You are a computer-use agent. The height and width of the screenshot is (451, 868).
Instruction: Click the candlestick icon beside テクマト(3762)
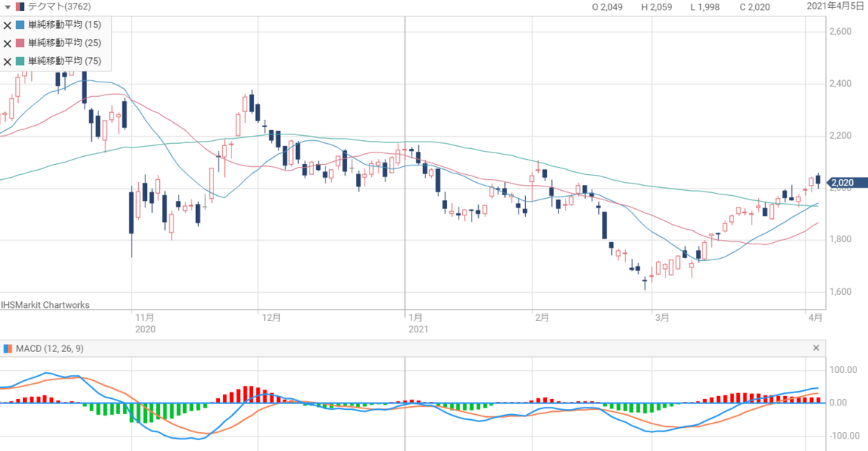click(20, 7)
